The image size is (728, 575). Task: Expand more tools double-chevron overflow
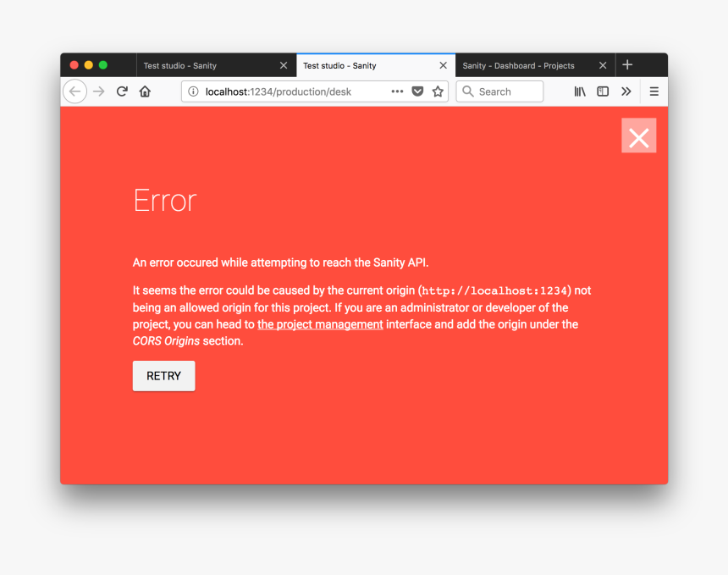(626, 91)
